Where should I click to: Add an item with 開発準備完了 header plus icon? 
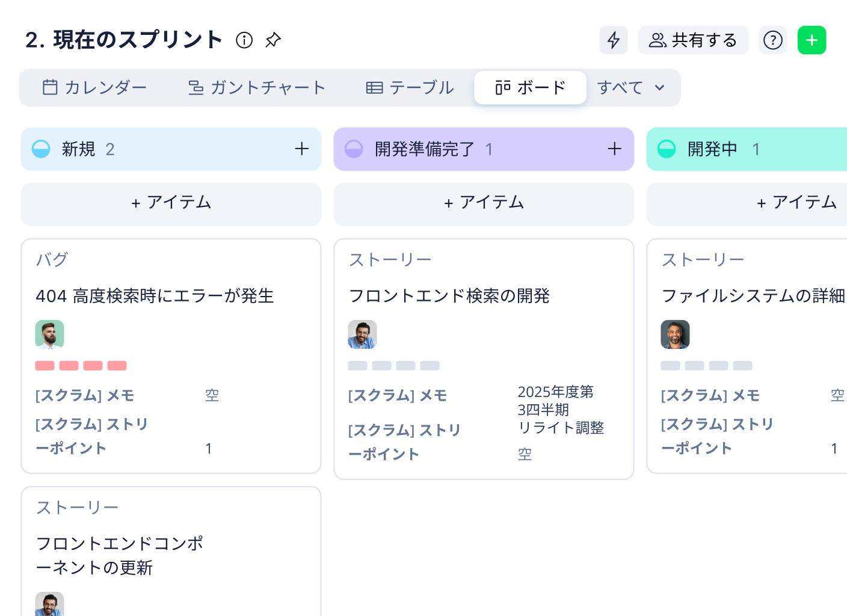coord(615,149)
